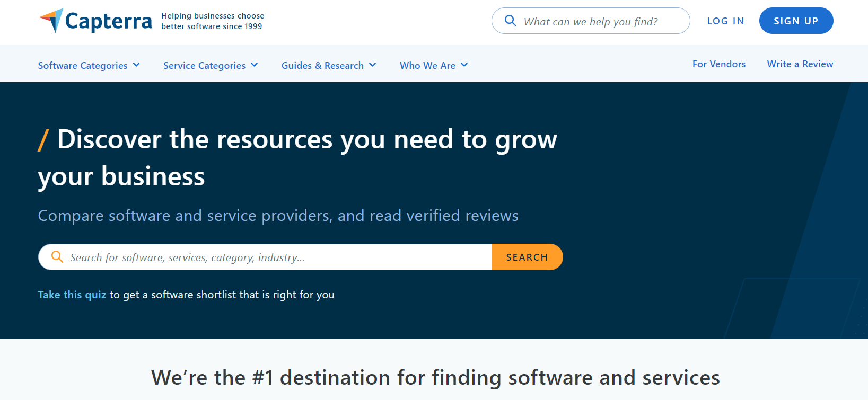Open the Guides & Research menu label
868x400 pixels.
coord(322,66)
